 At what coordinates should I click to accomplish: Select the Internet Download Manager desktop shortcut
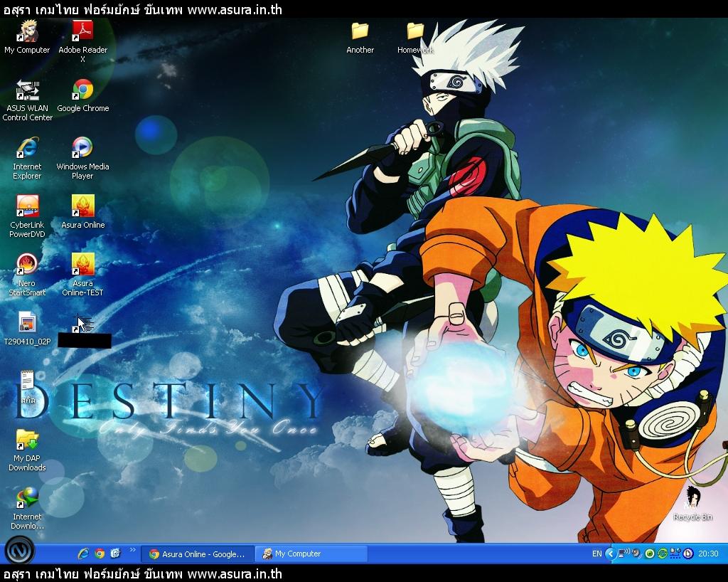coord(27,509)
